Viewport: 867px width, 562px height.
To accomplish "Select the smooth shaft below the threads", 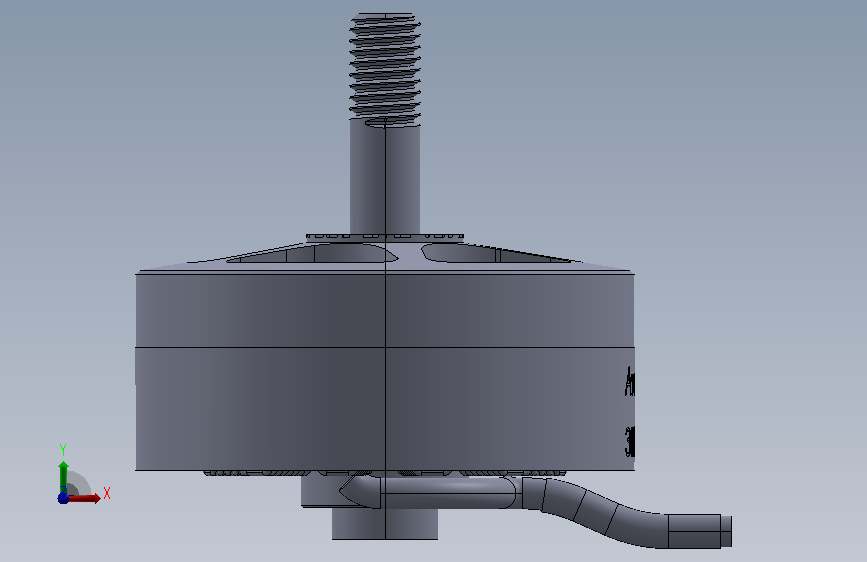I will tap(385, 178).
